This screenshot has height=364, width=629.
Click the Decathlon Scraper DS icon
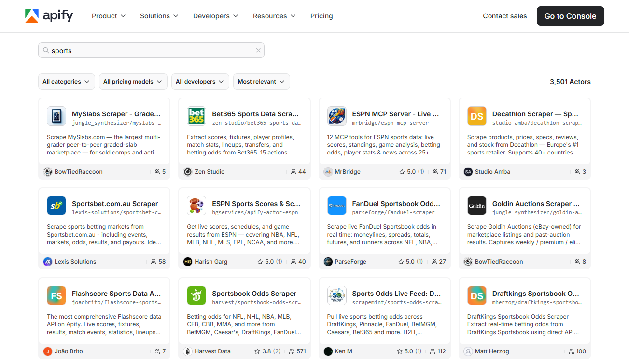(x=477, y=116)
